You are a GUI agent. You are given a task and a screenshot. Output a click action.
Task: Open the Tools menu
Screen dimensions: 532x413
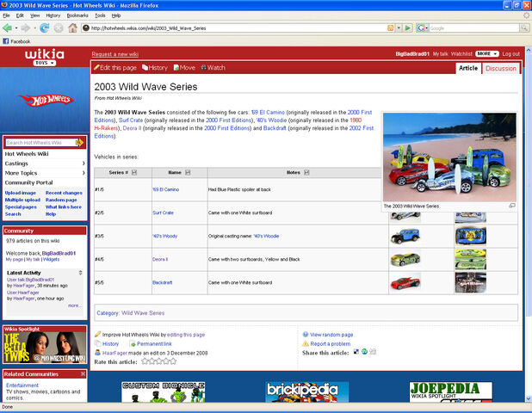click(x=100, y=15)
